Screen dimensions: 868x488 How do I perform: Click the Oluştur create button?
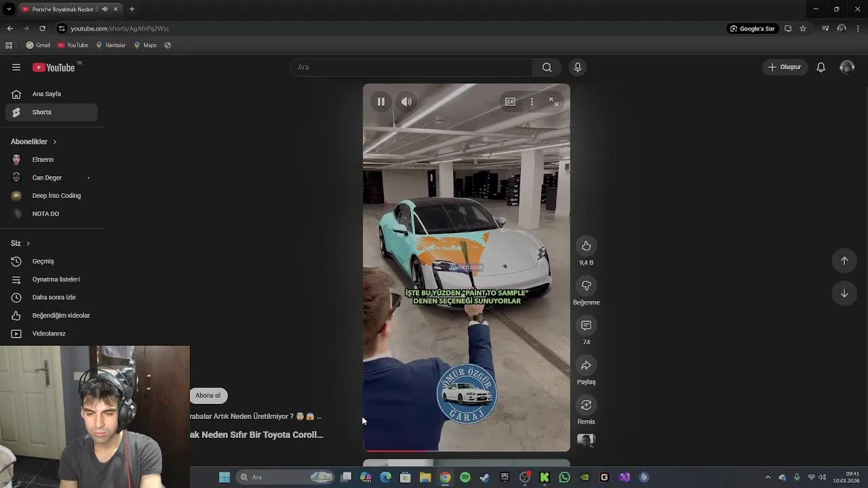(x=785, y=67)
